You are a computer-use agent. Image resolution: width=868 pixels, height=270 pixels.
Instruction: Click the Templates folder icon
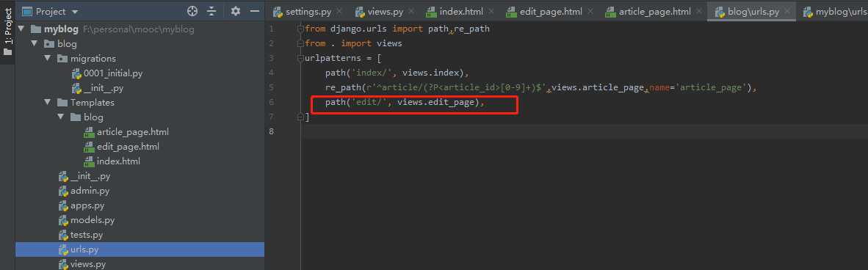(x=62, y=103)
